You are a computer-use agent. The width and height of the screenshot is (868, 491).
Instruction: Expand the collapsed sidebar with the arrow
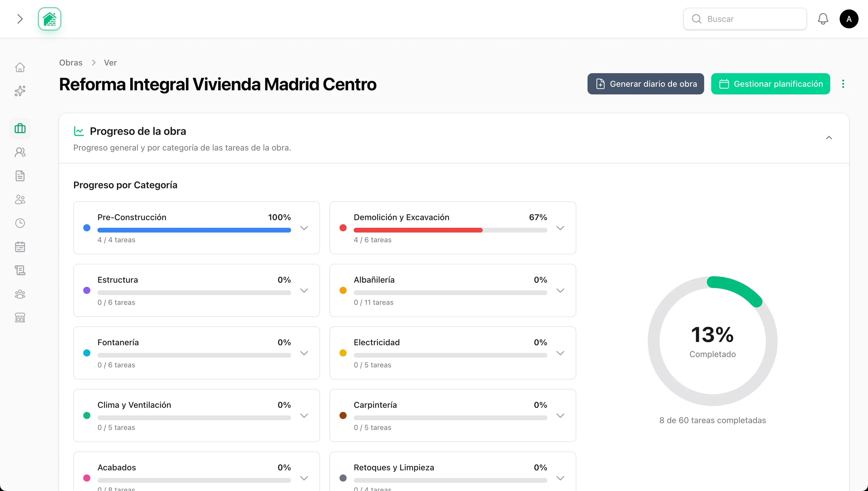tap(20, 19)
